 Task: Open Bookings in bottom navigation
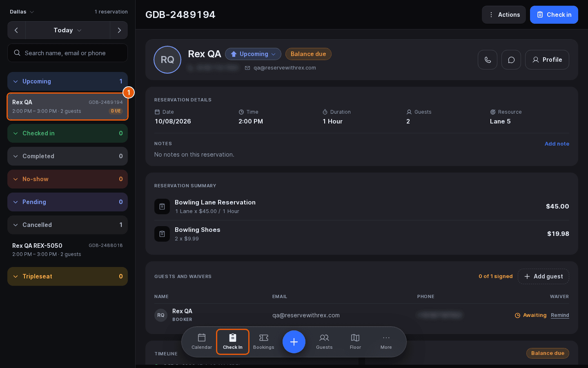tap(264, 342)
